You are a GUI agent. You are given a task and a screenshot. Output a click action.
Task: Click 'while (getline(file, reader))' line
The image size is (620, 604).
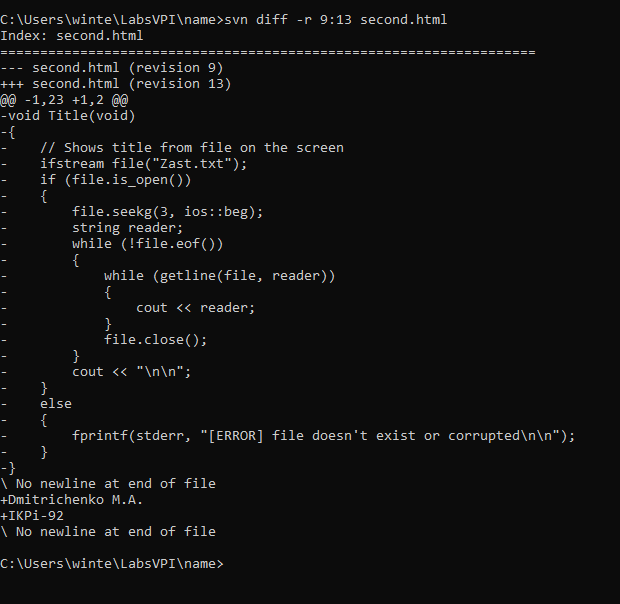pos(219,276)
